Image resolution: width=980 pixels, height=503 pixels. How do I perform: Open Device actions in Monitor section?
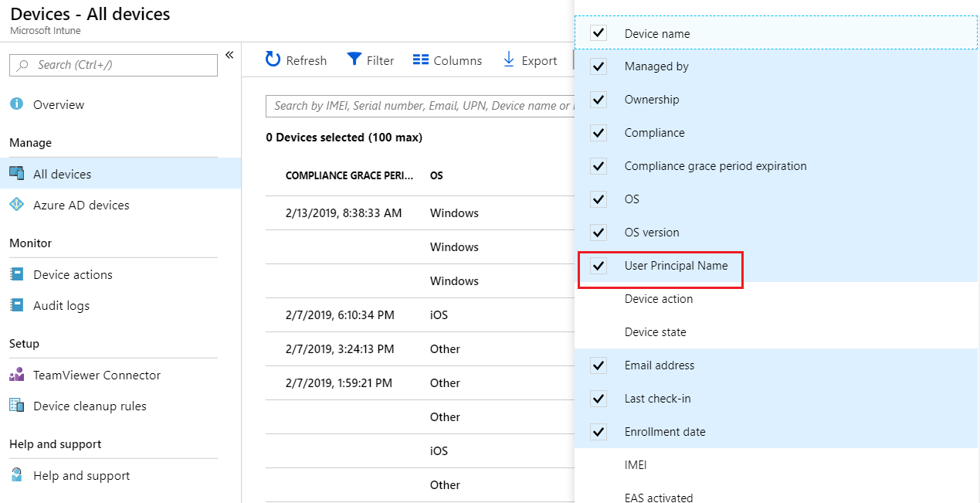tap(73, 274)
